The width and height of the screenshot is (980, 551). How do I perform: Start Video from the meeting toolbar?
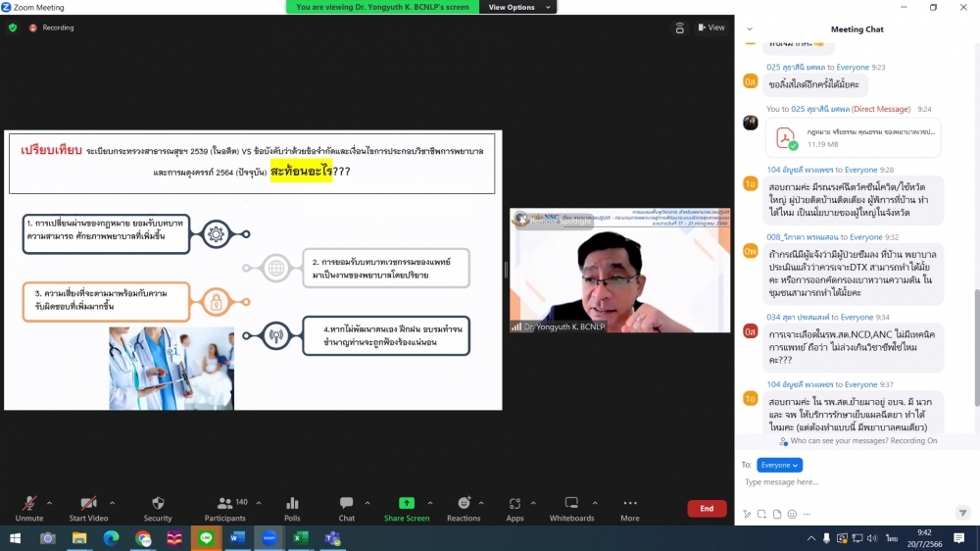pos(88,507)
